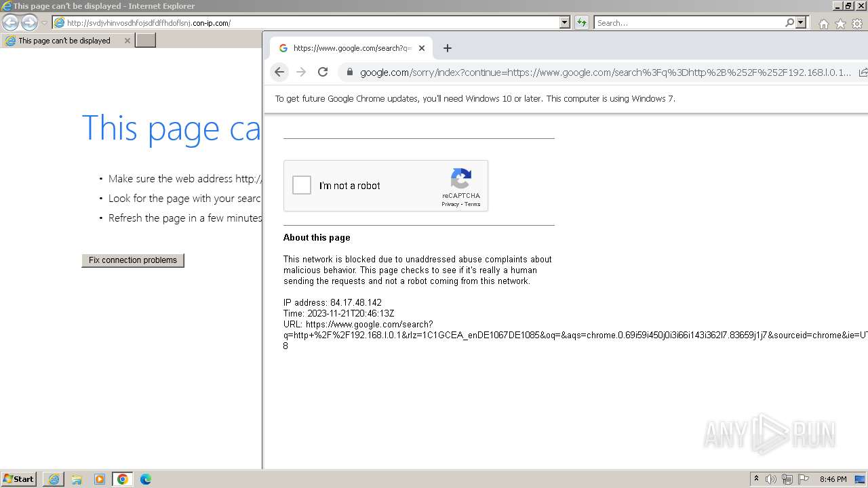Click the Chrome address bar URL
The image size is (868, 488).
point(606,73)
